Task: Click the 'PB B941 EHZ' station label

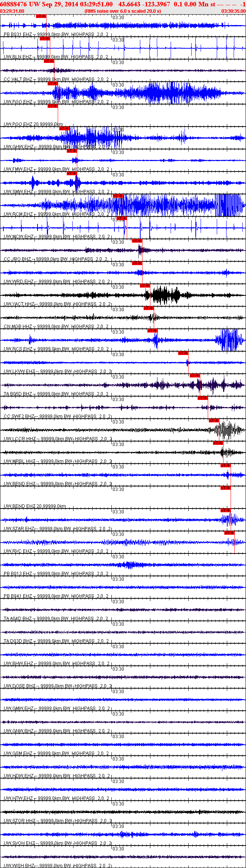Action: coord(18,596)
